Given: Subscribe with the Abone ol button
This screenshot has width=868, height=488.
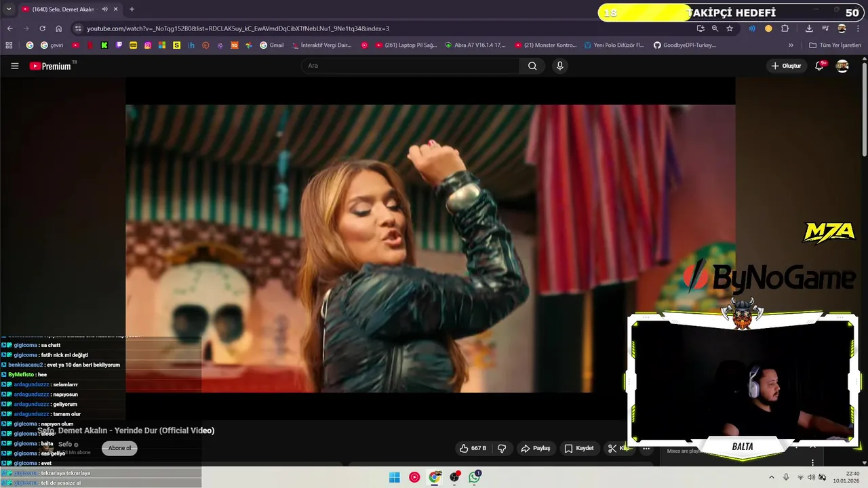Looking at the screenshot, I should (120, 448).
